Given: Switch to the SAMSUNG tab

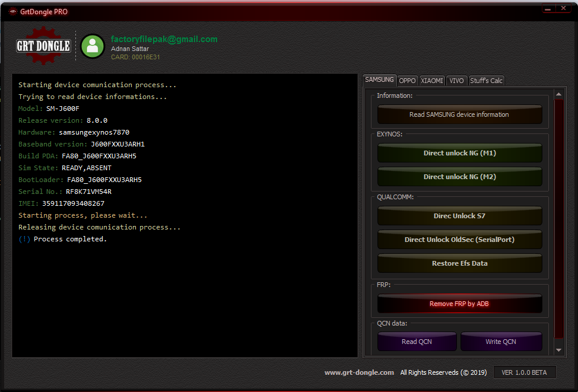Looking at the screenshot, I should click(379, 79).
